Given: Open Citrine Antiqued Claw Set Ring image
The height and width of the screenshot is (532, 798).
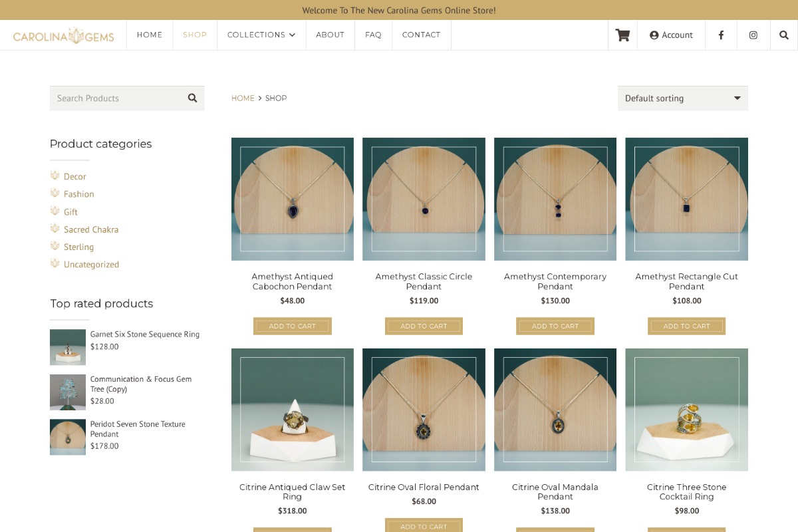Looking at the screenshot, I should (x=293, y=410).
